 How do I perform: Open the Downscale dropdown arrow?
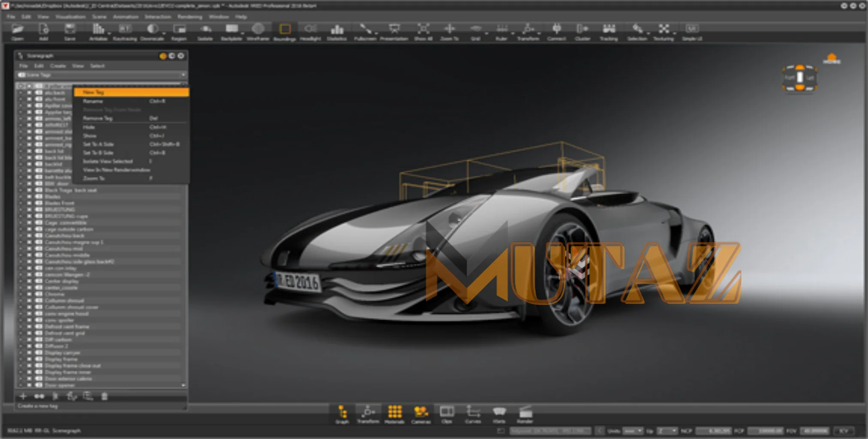(x=163, y=33)
